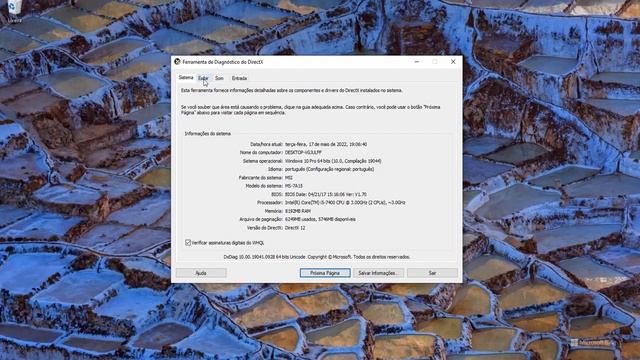Screen dimensions: 640x360
Task: Click the Ajuda button
Action: [x=201, y=273]
